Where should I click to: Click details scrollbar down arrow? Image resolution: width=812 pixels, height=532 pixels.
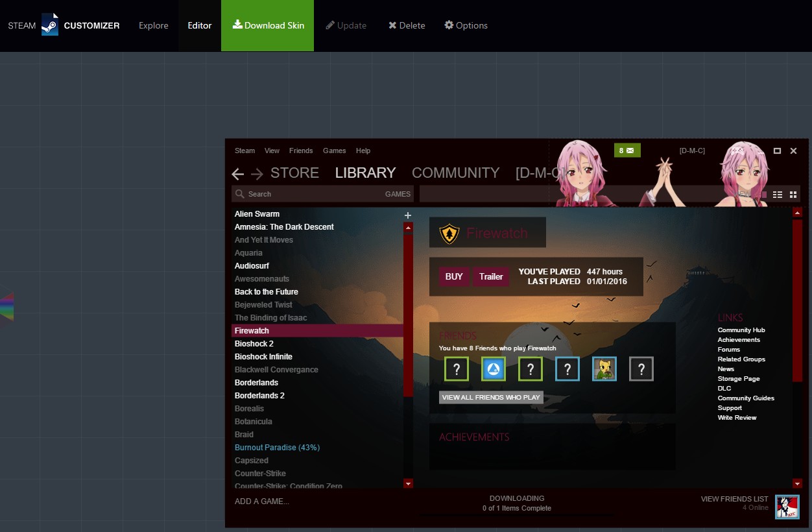[798, 483]
